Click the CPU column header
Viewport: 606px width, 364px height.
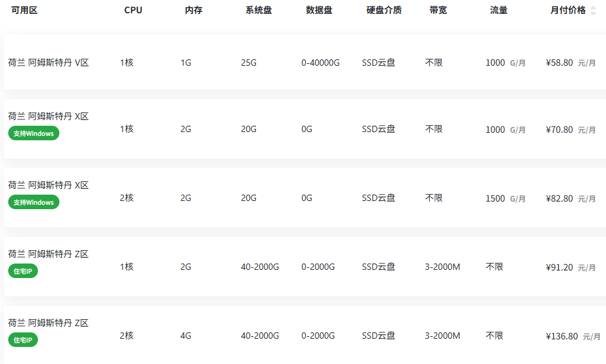[x=133, y=11]
